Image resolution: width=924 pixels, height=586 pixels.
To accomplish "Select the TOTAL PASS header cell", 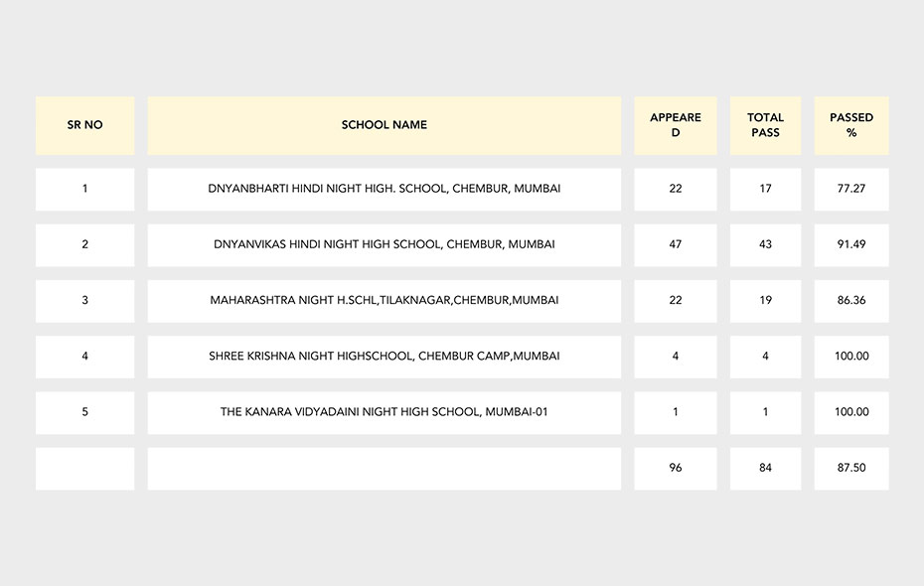I will point(765,125).
